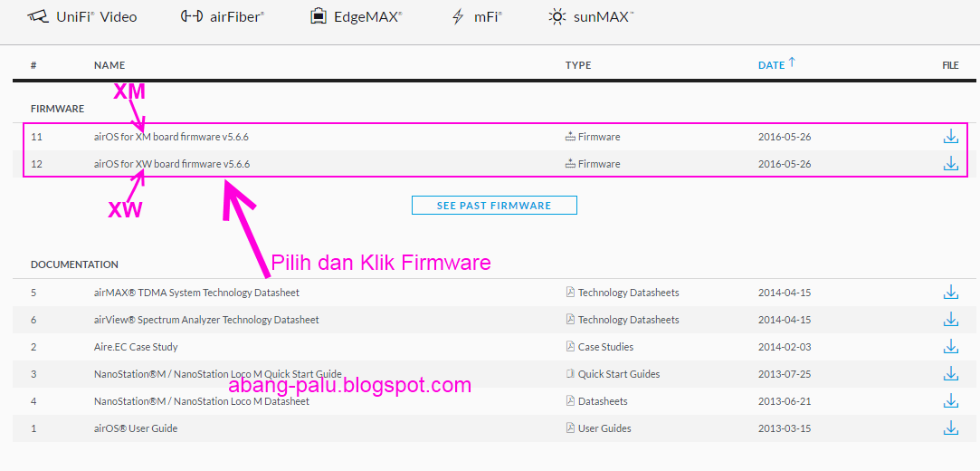Open NanoStation M / Loco M Quick Start Guide
This screenshot has width=980, height=471.
tap(217, 374)
